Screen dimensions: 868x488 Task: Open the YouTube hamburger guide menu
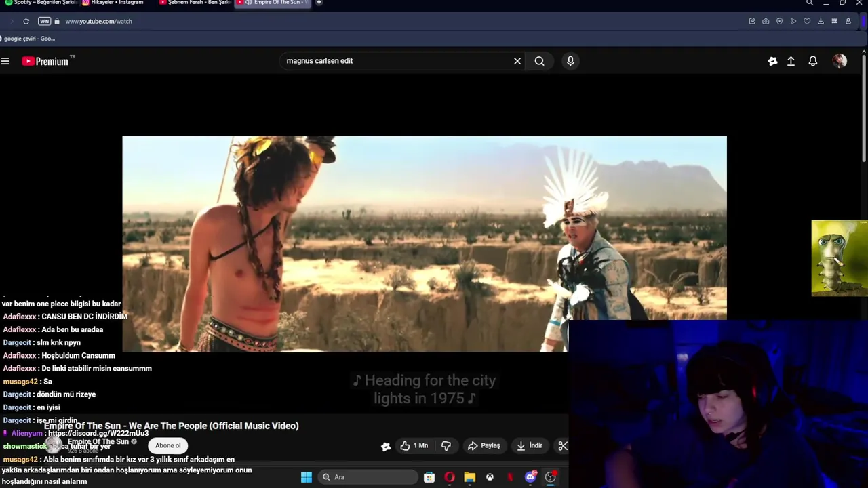pyautogui.click(x=5, y=61)
